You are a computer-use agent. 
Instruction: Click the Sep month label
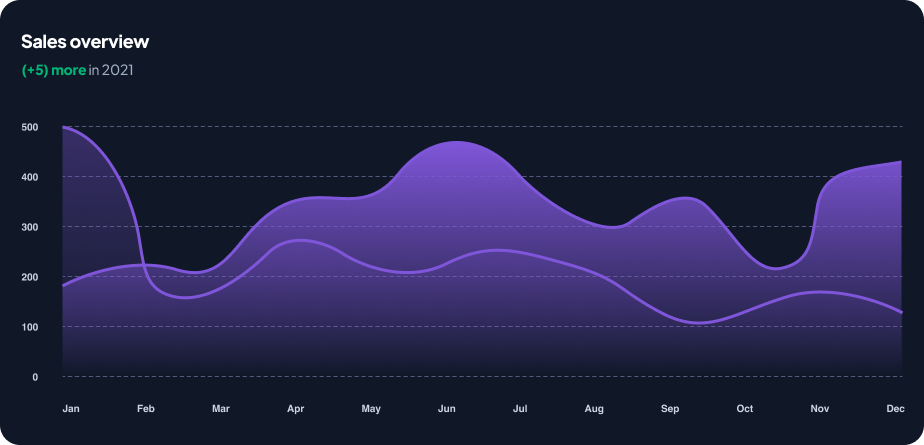click(x=670, y=409)
